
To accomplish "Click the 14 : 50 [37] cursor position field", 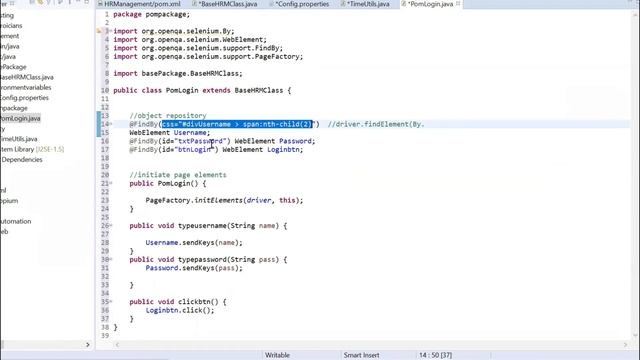I will pyautogui.click(x=435, y=356).
